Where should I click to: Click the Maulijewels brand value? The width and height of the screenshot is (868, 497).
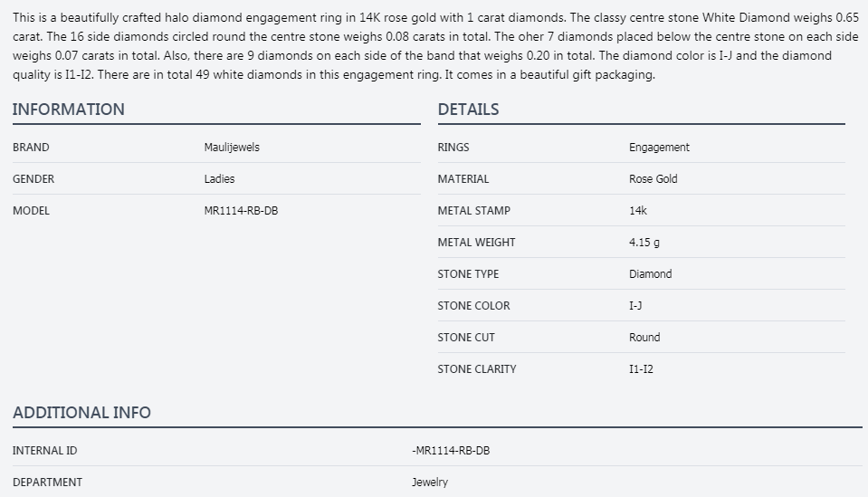[232, 148]
